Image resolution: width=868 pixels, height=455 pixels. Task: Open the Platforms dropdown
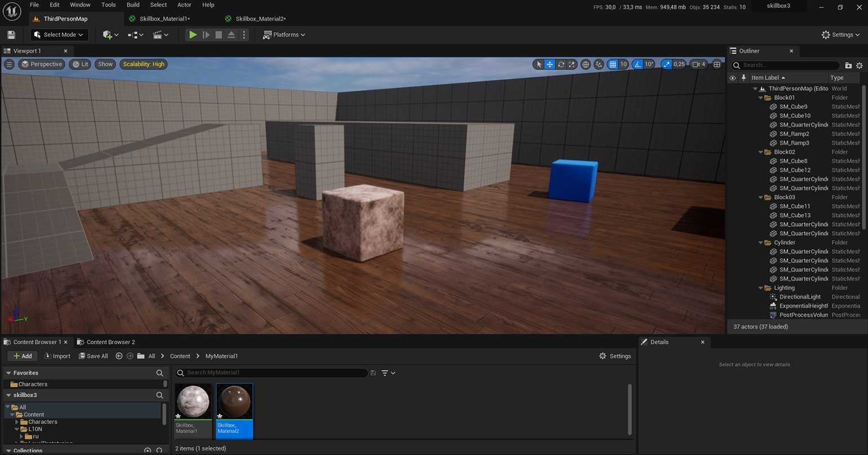[284, 35]
